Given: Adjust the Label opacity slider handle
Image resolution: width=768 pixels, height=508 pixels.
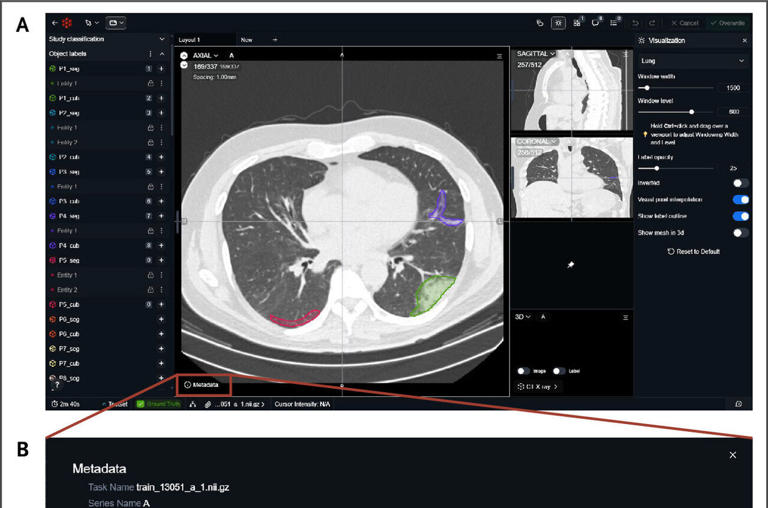Looking at the screenshot, I should click(x=656, y=168).
